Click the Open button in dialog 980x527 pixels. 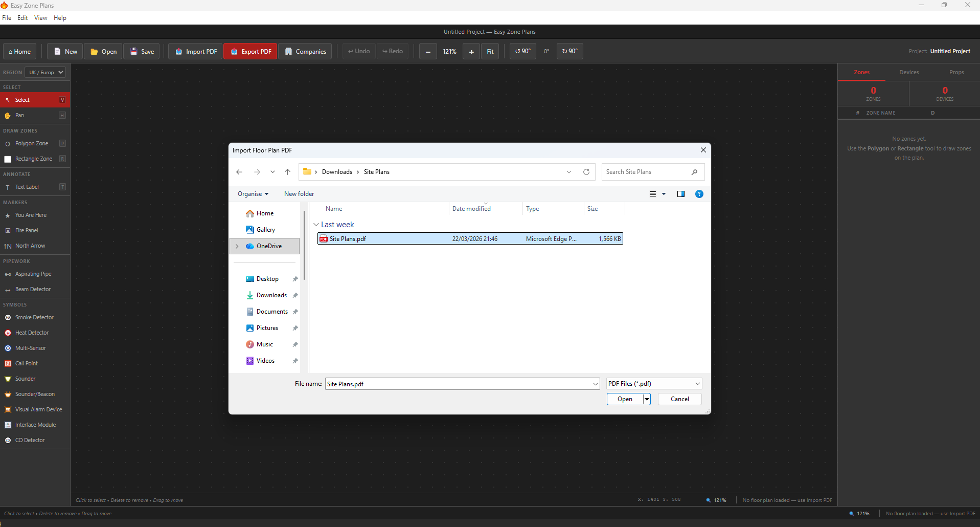[x=625, y=399]
